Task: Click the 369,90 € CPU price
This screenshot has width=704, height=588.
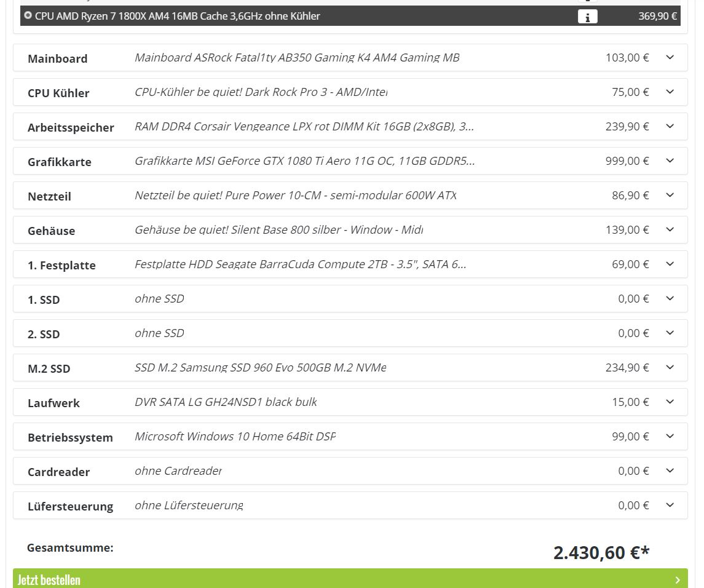Action: (x=658, y=16)
